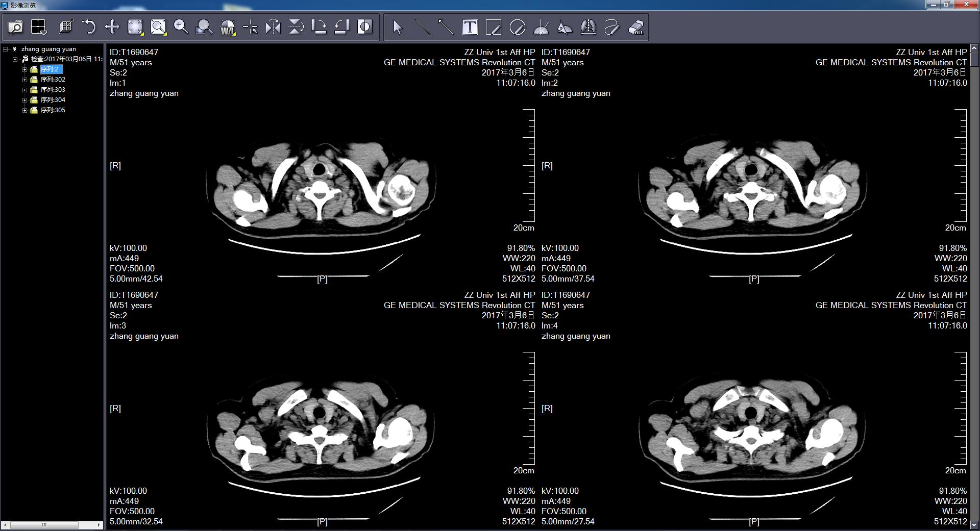Screen dimensions: 980x531
Task: Flip image vertically
Action: (296, 27)
